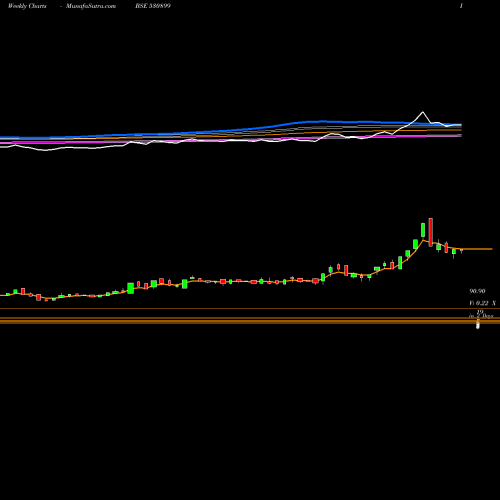Image resolution: width=500 pixels, height=500 pixels.
Task: Click the magenta moving average line
Action: (x=231, y=141)
